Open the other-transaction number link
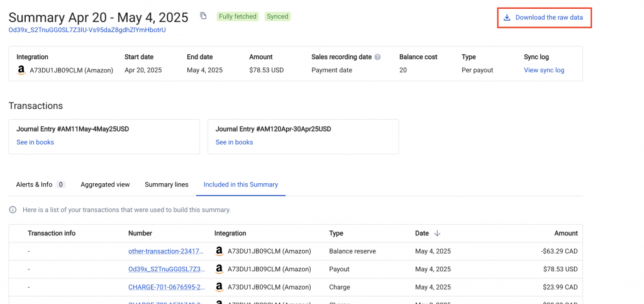 pos(166,251)
